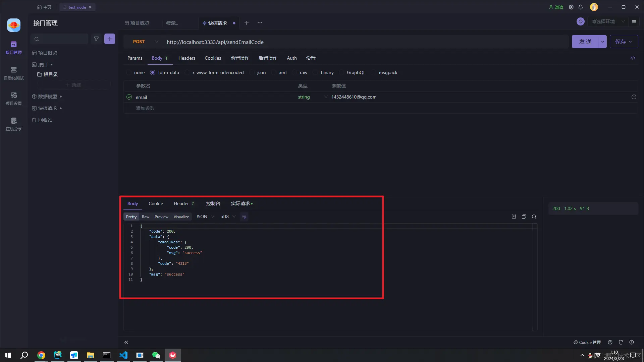
Task: Click the generate code icon
Action: click(633, 58)
